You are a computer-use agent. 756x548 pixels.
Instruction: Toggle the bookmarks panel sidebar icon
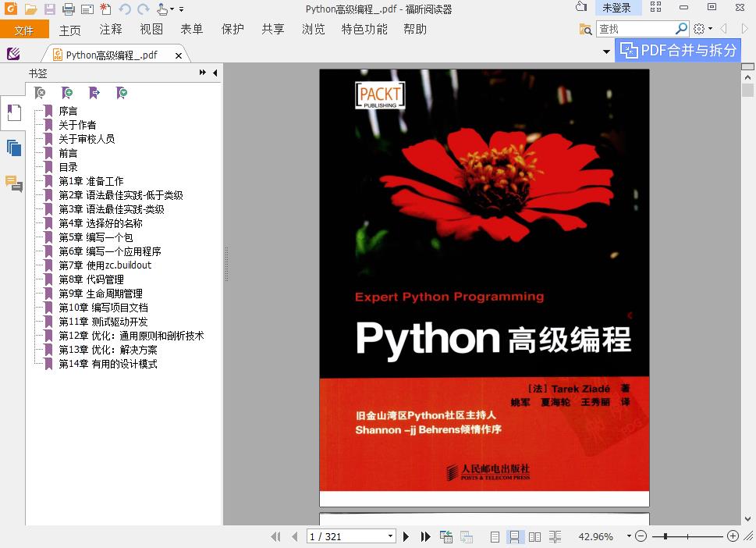pos(14,112)
